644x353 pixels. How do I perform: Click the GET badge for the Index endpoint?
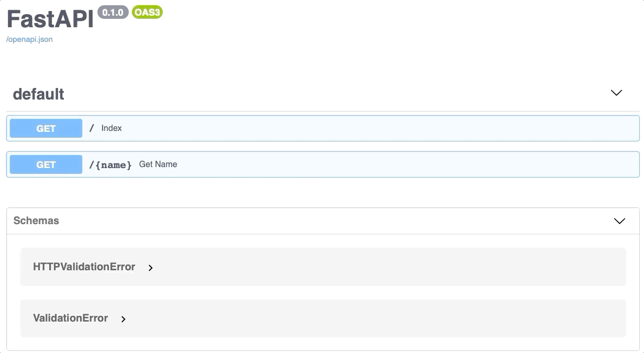coord(46,128)
